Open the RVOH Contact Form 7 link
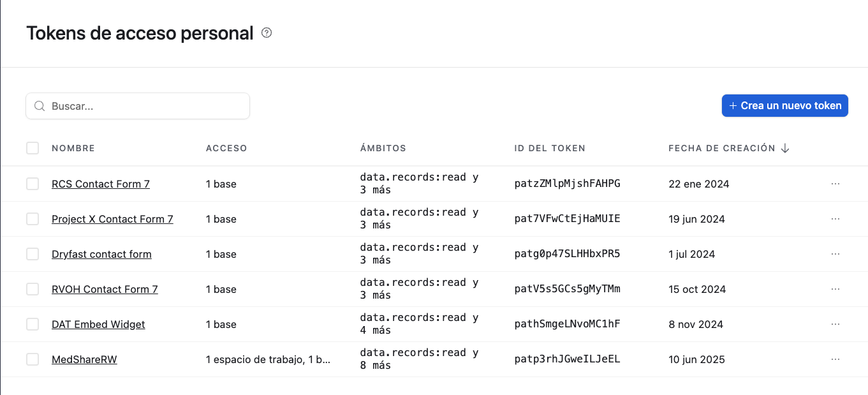This screenshot has height=395, width=868. (105, 289)
